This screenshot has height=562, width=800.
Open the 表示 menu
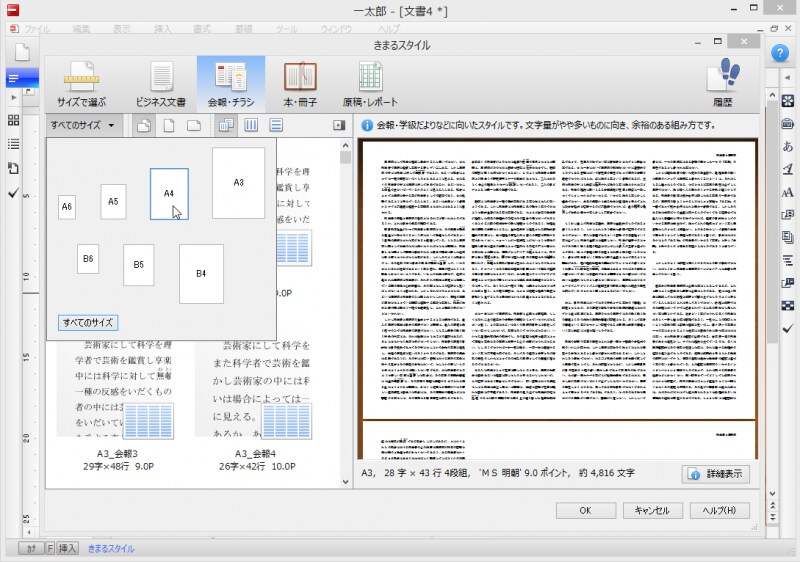tap(122, 29)
